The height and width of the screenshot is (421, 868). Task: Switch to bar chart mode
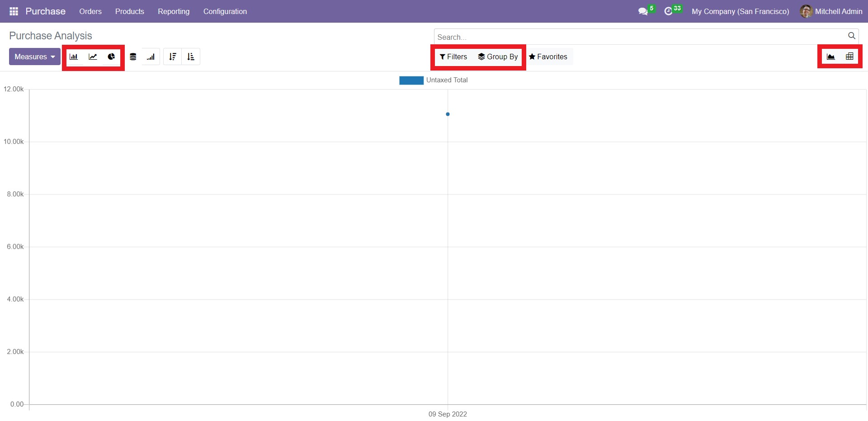point(74,57)
